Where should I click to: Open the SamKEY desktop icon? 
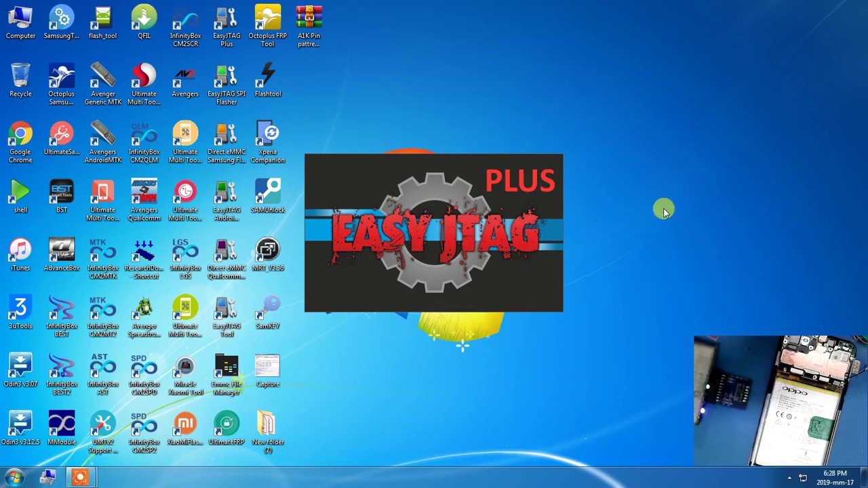tap(268, 313)
